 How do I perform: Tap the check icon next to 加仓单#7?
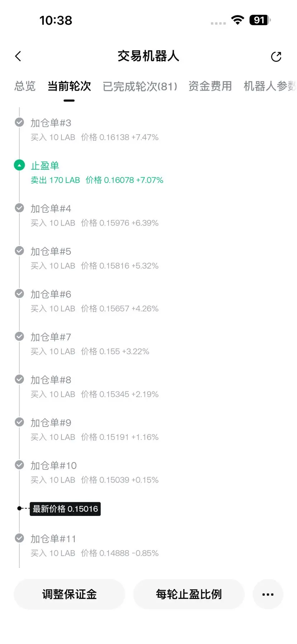(19, 337)
